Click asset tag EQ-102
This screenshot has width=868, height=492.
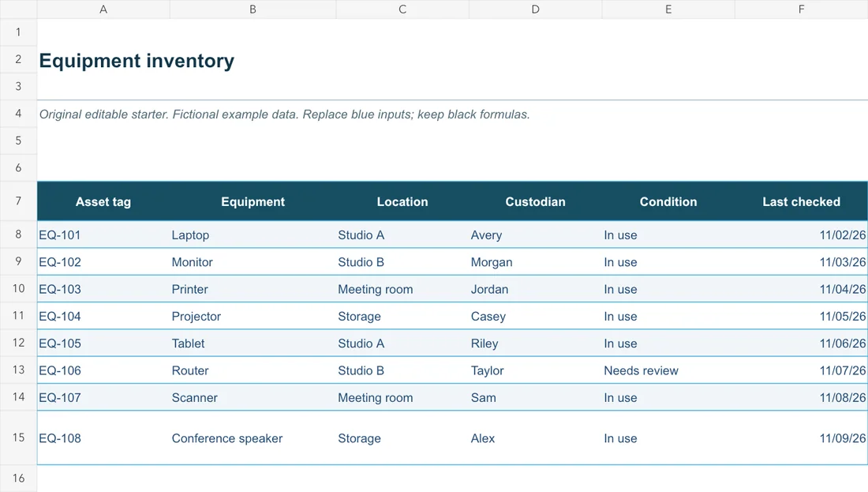click(x=103, y=262)
